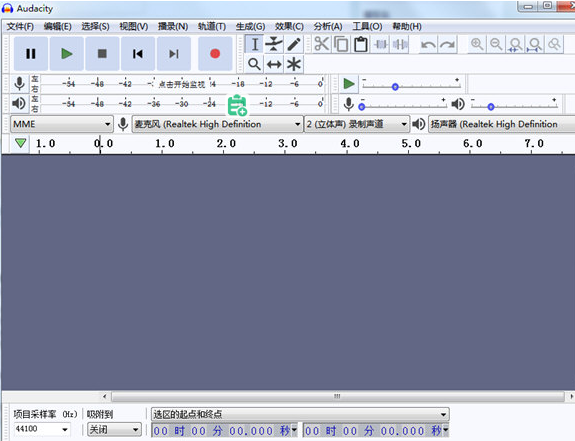Select the Multi-tool asterisk icon
Viewport: 575px width, 441px height.
coord(294,64)
